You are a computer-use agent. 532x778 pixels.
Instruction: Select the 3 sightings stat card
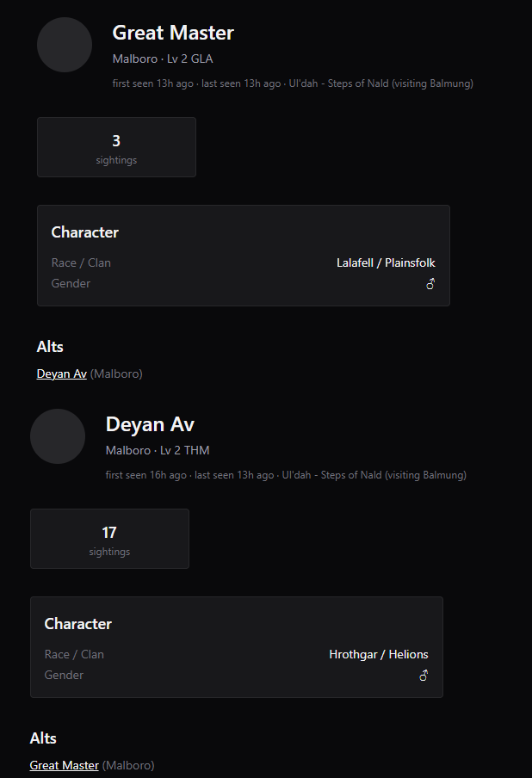[116, 147]
